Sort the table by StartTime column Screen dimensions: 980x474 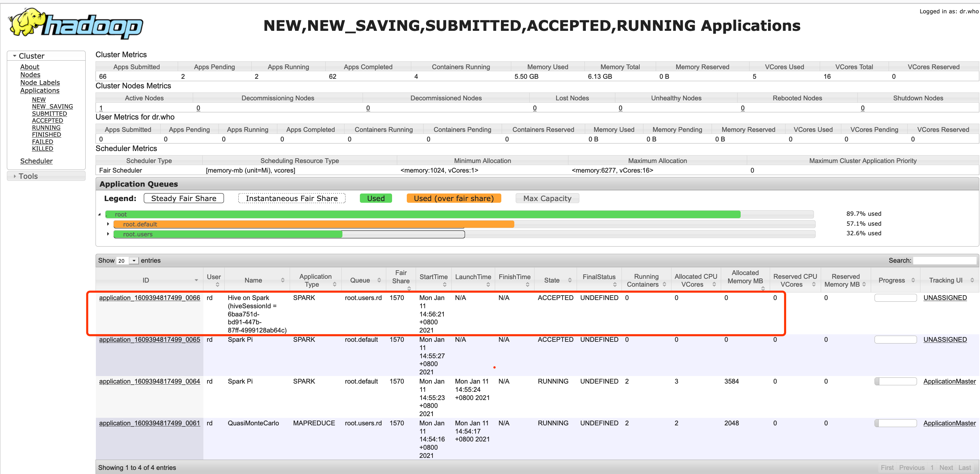click(x=433, y=280)
